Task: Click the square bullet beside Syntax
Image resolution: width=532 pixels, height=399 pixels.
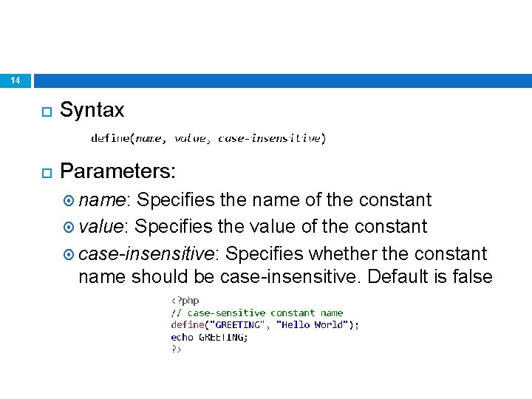Action: pyautogui.click(x=47, y=112)
